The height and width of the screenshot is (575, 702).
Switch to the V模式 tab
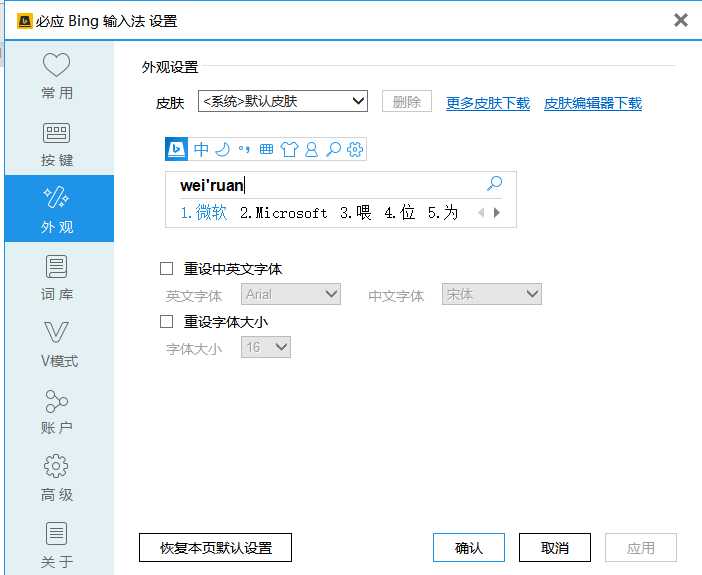57,344
